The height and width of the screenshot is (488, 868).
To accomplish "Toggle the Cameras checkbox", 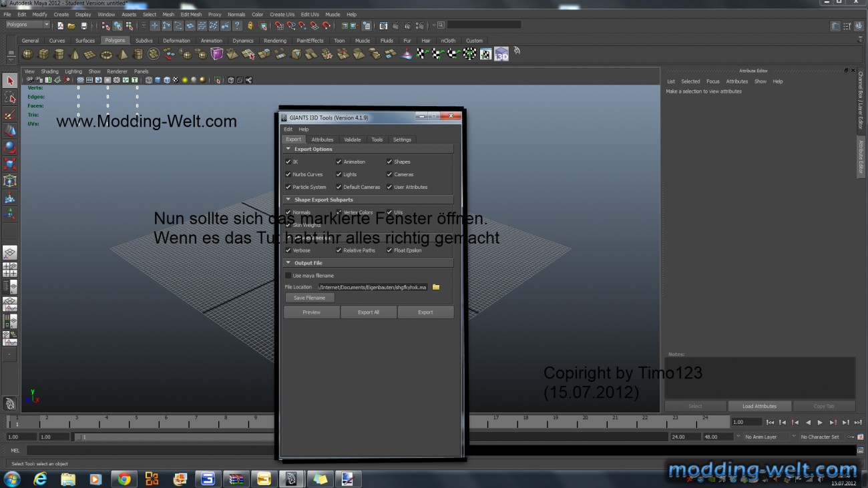I will point(389,174).
